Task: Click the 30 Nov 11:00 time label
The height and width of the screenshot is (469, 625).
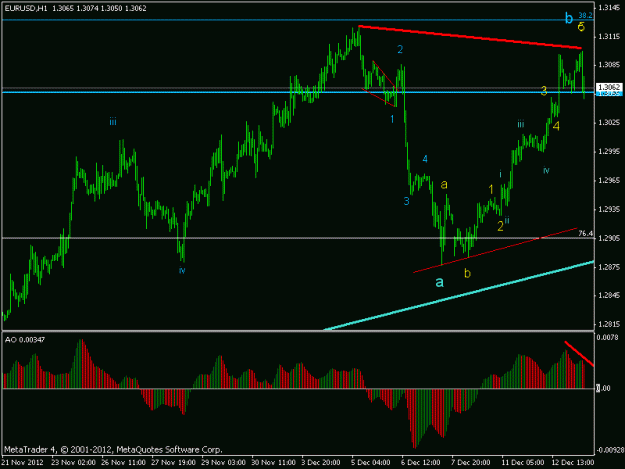Action: click(273, 463)
